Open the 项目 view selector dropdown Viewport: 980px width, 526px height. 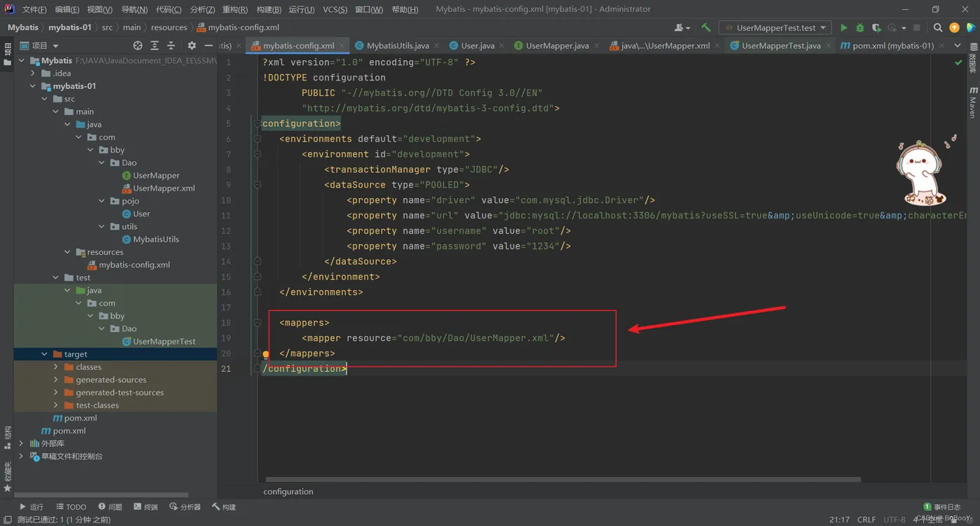point(39,46)
